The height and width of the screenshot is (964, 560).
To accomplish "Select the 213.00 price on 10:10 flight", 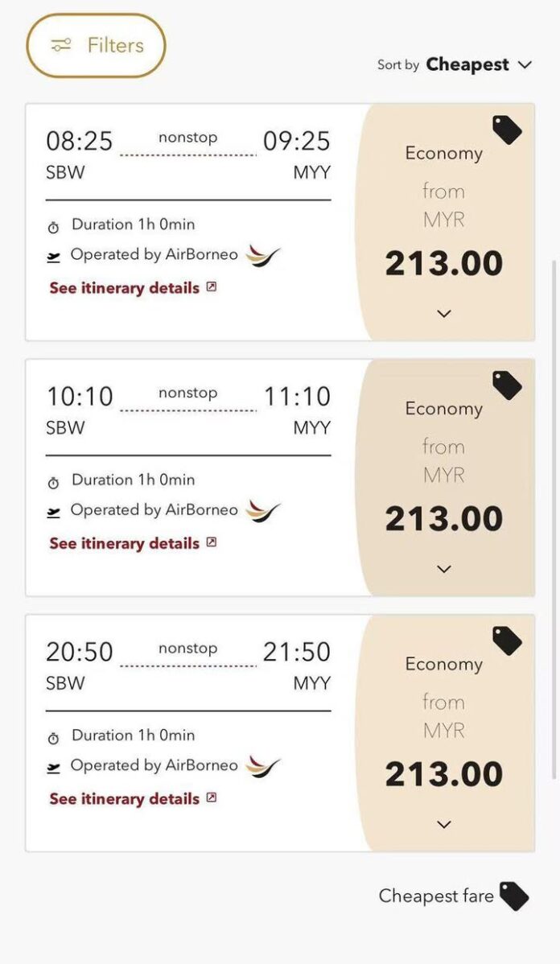I will pos(444,519).
